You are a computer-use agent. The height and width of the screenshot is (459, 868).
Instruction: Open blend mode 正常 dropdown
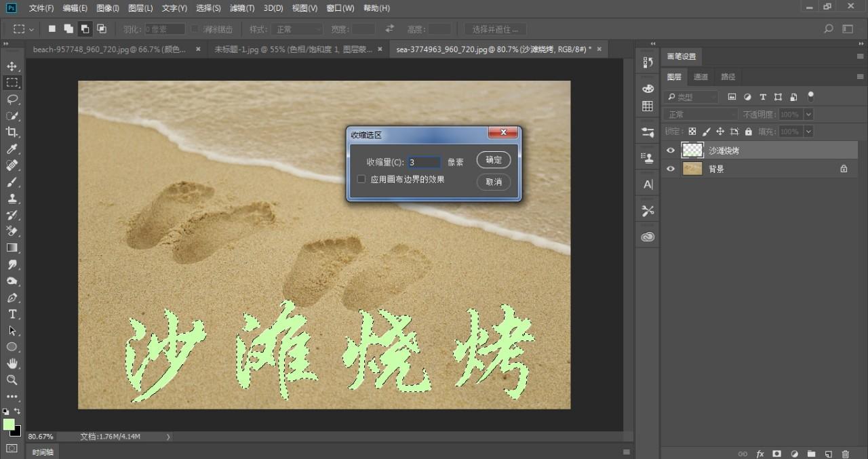click(x=701, y=115)
